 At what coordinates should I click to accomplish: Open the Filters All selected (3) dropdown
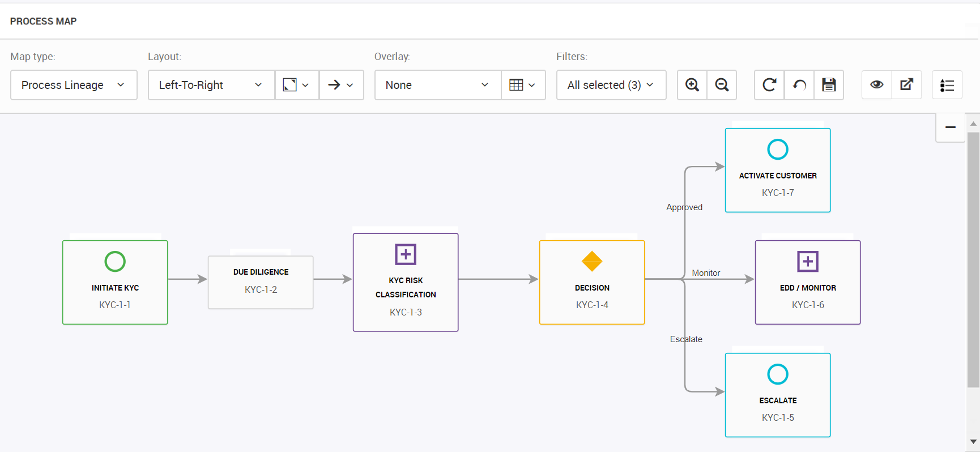611,85
